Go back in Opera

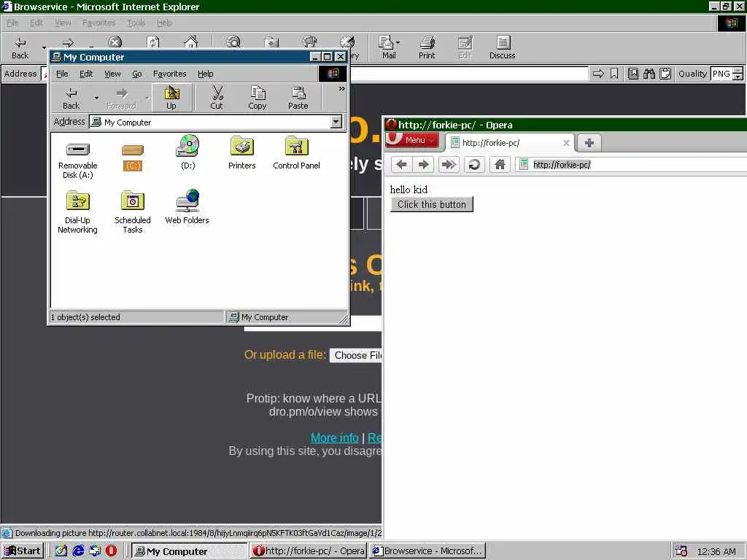pos(401,165)
